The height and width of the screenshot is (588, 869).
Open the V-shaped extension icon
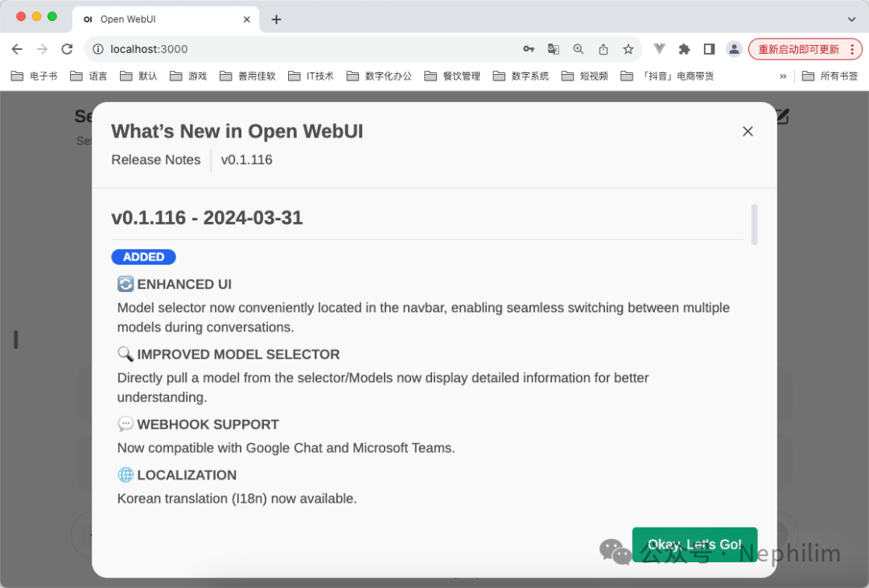click(659, 49)
